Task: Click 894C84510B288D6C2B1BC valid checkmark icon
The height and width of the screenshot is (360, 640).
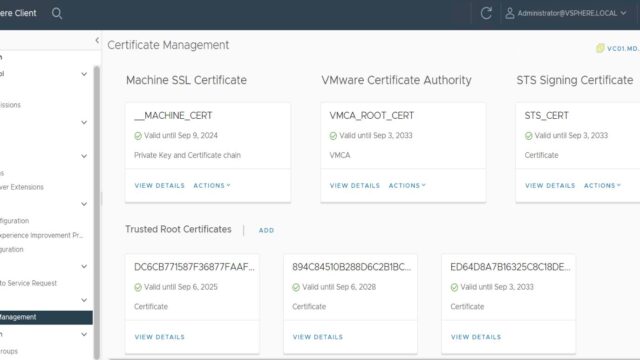Action: [x=296, y=287]
